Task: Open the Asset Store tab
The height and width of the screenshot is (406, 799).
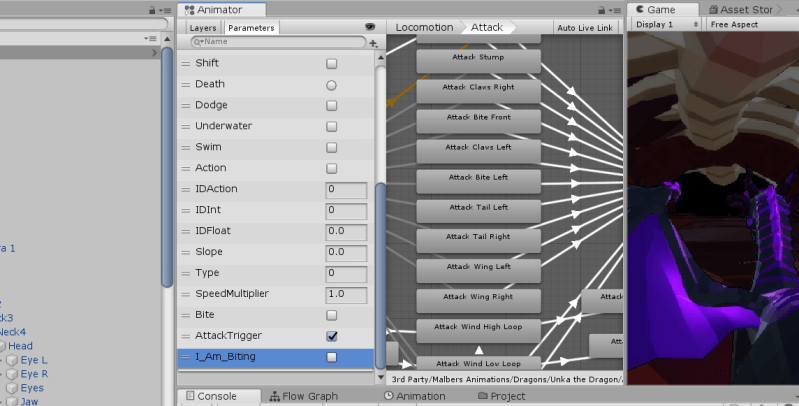Action: (743, 10)
